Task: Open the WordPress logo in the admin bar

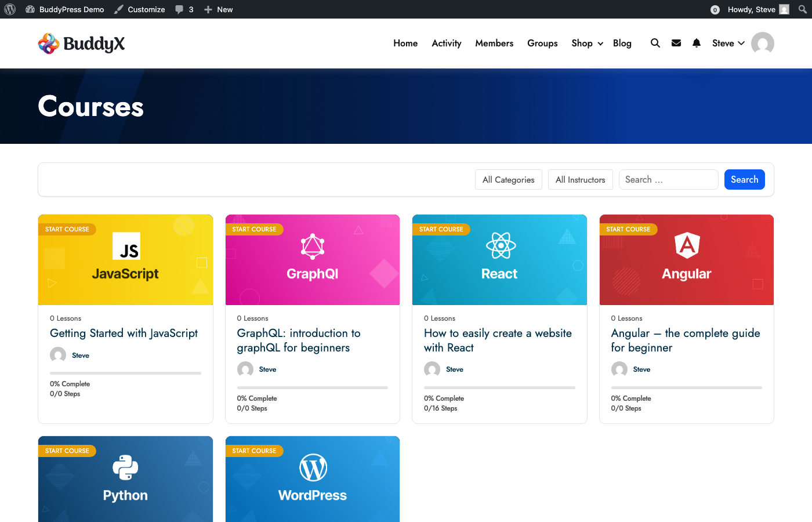Action: coord(9,9)
